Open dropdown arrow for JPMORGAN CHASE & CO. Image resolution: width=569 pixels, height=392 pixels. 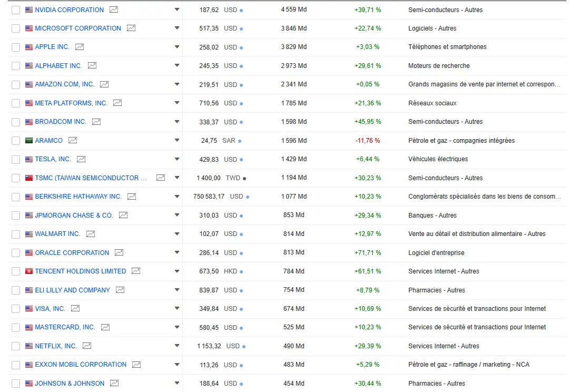tap(177, 215)
